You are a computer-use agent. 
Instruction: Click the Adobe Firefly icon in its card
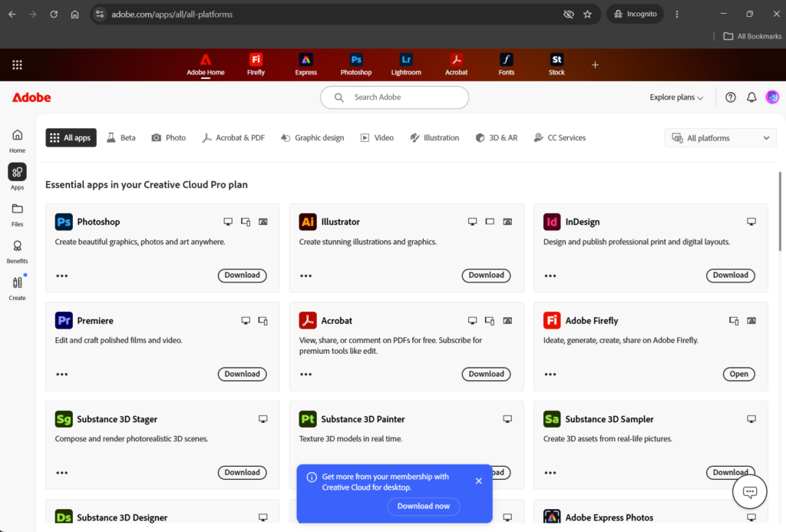[x=552, y=320]
